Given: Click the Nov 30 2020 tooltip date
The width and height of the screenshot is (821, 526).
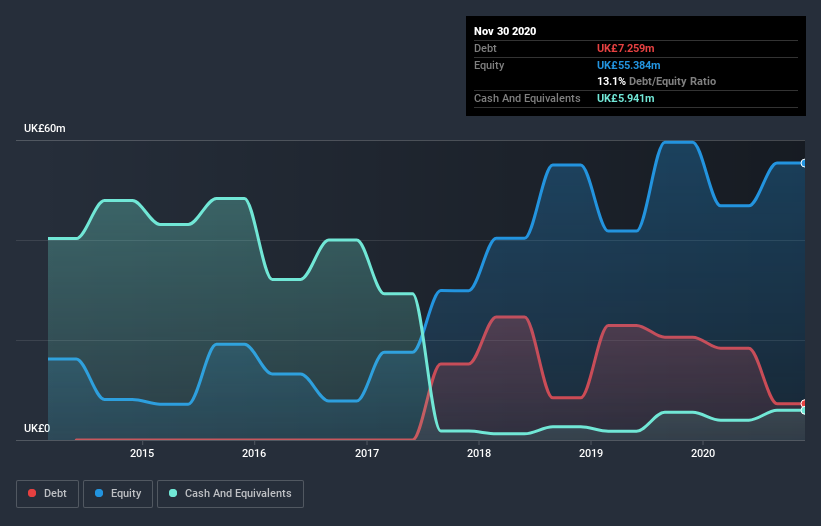Looking at the screenshot, I should (505, 31).
